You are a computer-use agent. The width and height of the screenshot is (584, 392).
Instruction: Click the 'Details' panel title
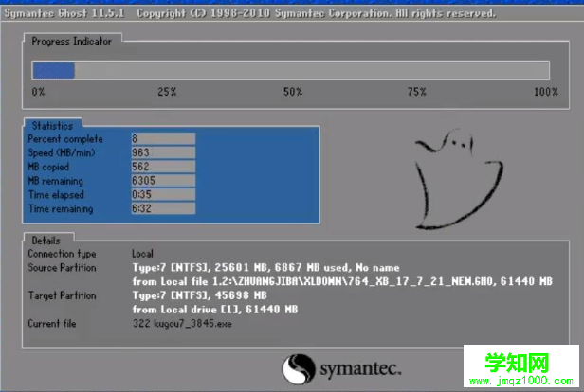[x=46, y=241]
